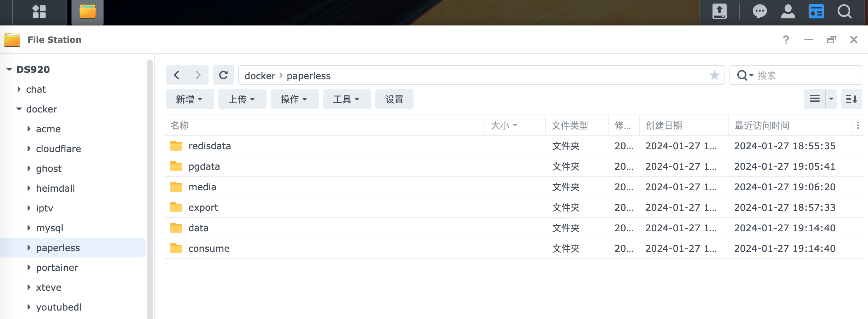Viewport: 868px width, 319px height.
Task: Select the consume folder name
Action: (x=209, y=248)
